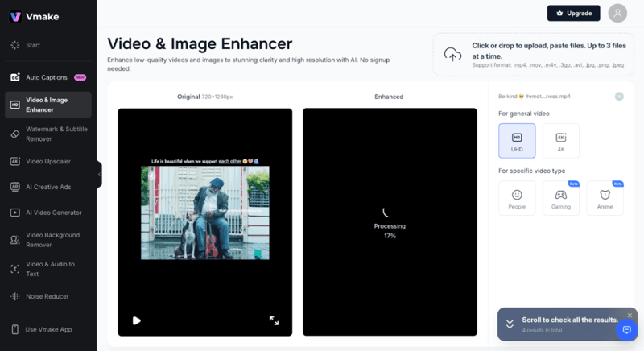Screen dimensions: 644x351
Task: Play the original video
Action: pyautogui.click(x=137, y=320)
